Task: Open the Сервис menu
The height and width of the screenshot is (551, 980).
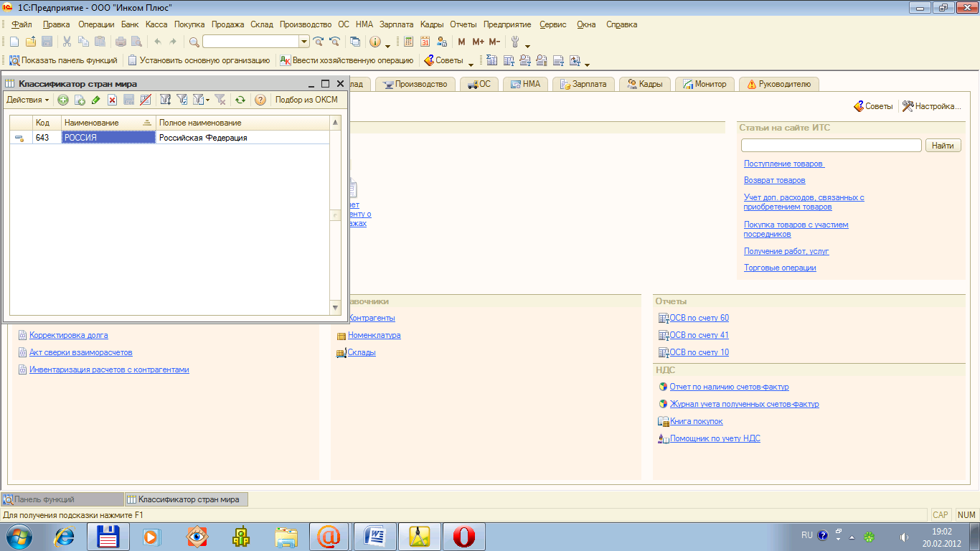Action: (x=552, y=24)
